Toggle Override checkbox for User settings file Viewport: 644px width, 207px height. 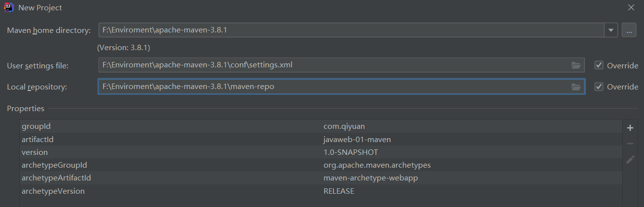599,65
